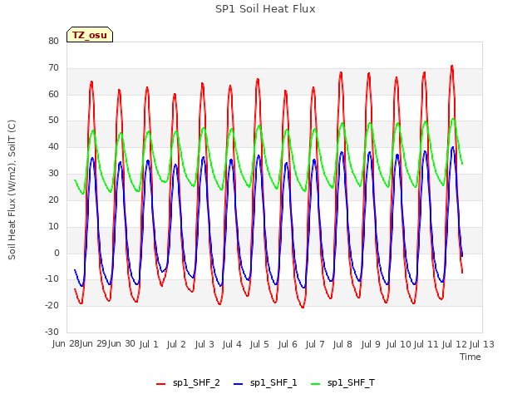Click the 20 y-axis tick value

click(53, 199)
